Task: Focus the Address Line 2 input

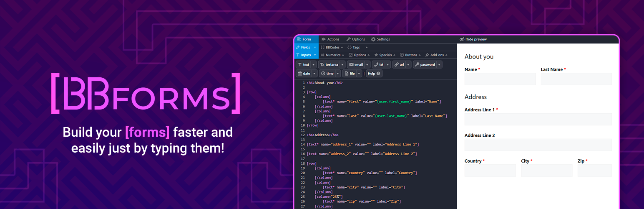Action: click(x=538, y=145)
